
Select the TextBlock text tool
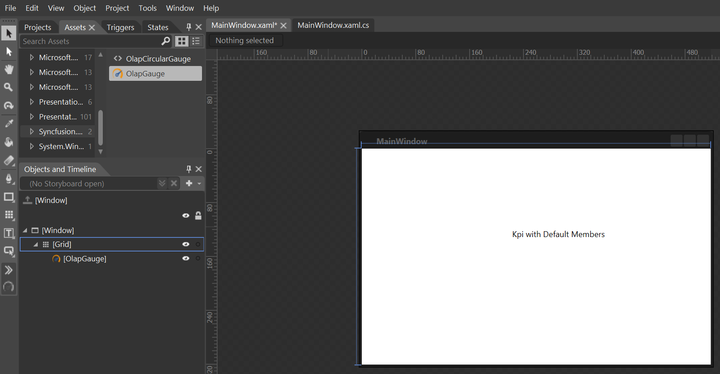pos(9,233)
